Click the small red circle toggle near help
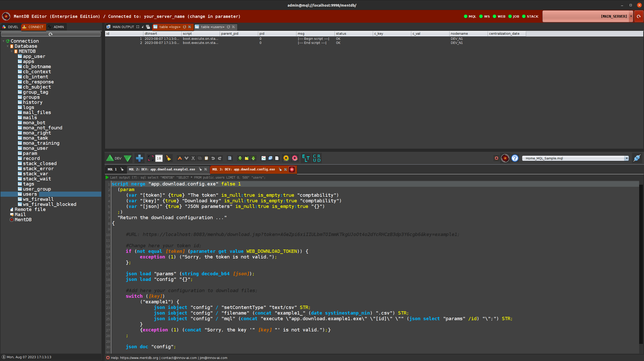Image resolution: width=644 pixels, height=361 pixels. [x=497, y=158]
